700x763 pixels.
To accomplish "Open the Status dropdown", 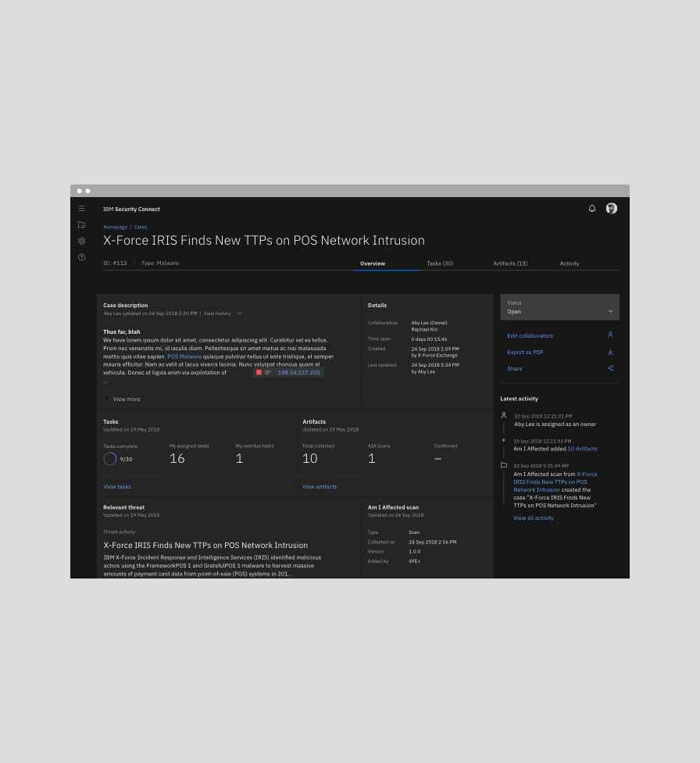I will click(560, 307).
